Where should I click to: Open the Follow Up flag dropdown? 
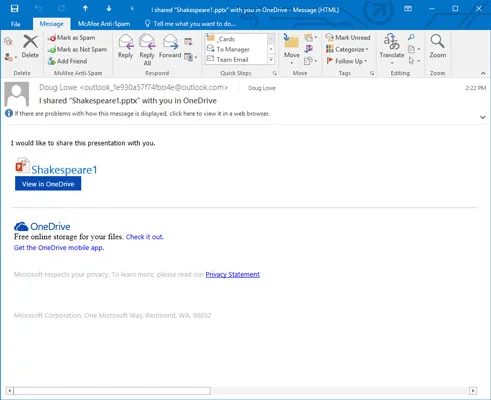click(x=346, y=61)
